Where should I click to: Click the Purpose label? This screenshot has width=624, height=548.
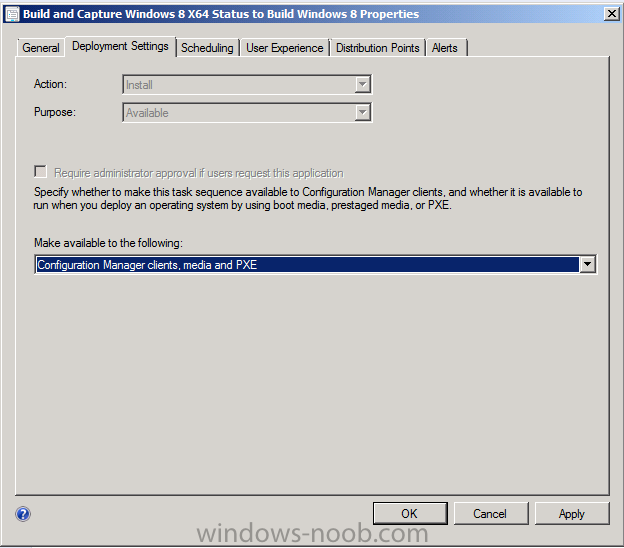tap(55, 112)
